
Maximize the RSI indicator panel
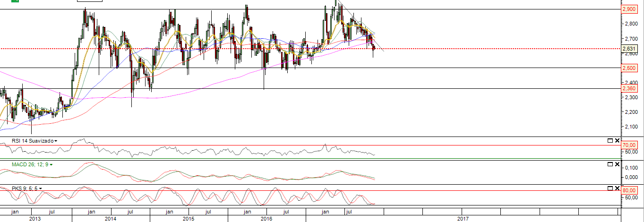610,141
